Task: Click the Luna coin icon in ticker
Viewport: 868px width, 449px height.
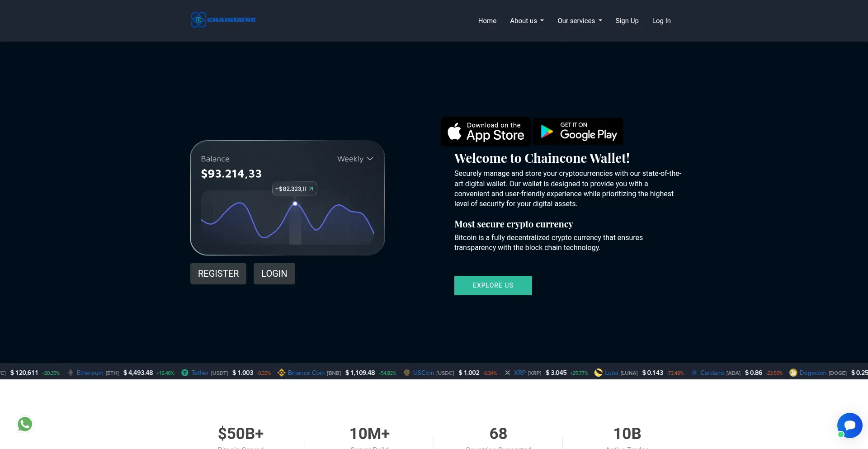Action: (x=598, y=373)
